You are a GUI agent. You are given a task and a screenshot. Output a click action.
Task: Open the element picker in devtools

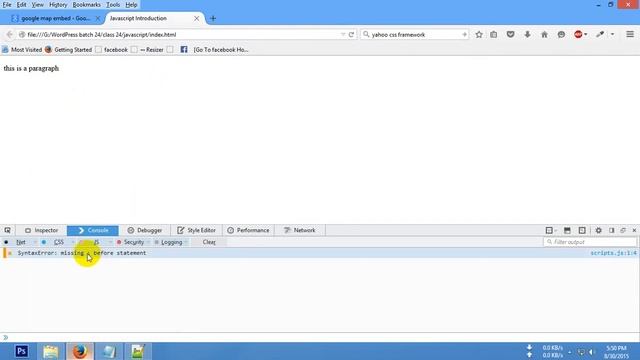tap(7, 230)
